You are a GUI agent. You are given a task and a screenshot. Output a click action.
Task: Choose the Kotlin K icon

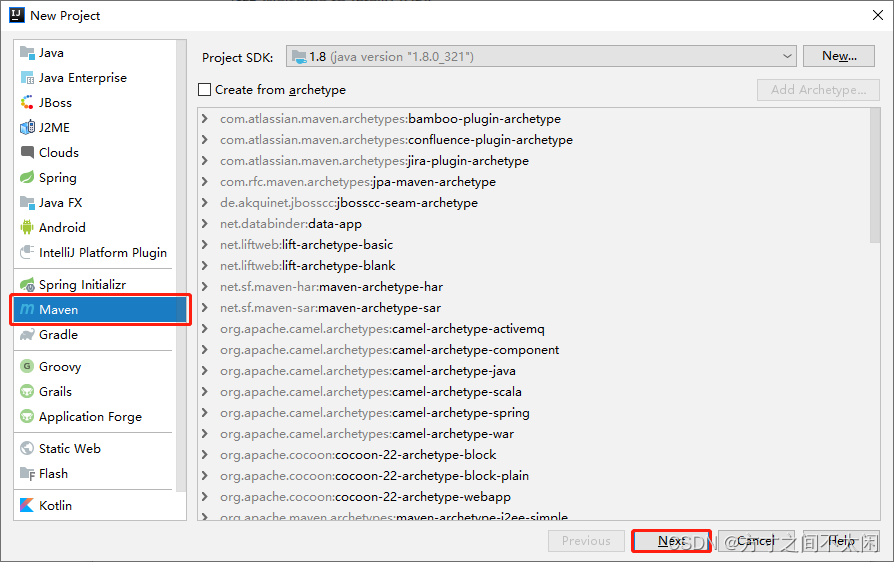pos(27,506)
